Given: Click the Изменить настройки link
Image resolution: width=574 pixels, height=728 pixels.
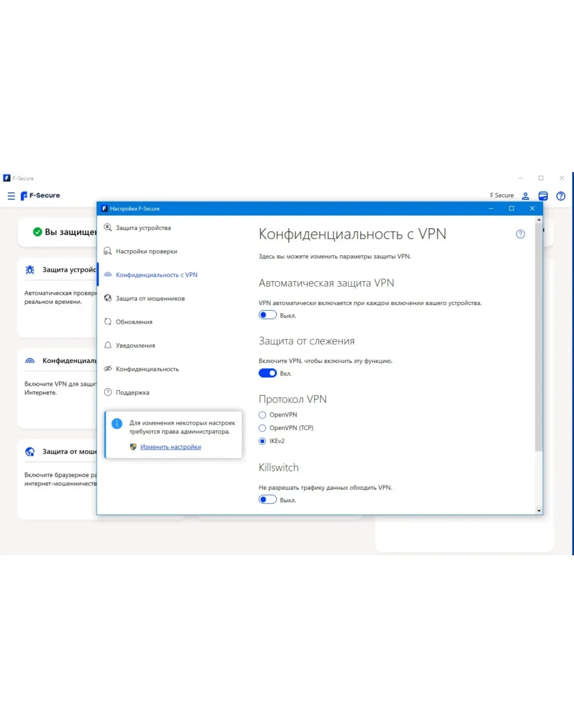Looking at the screenshot, I should [x=170, y=447].
